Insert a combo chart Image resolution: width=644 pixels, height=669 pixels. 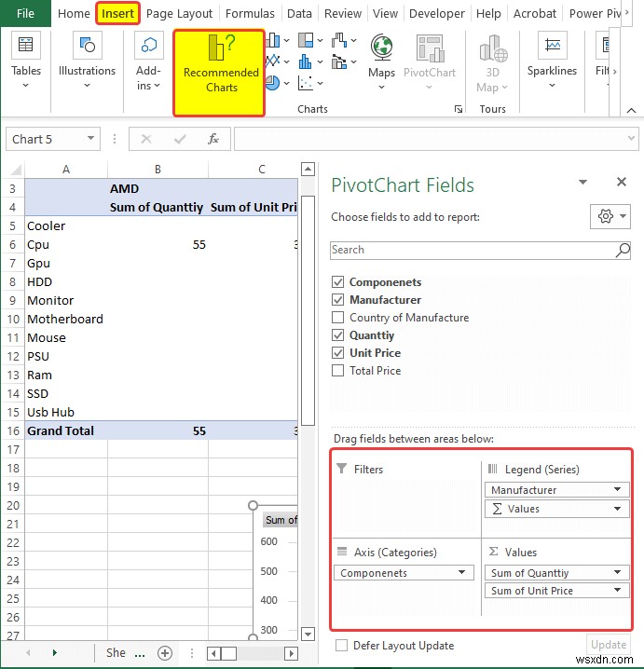[x=339, y=61]
